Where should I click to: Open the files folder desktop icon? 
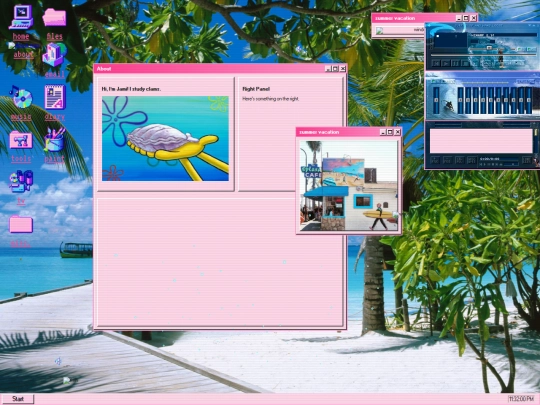54,17
